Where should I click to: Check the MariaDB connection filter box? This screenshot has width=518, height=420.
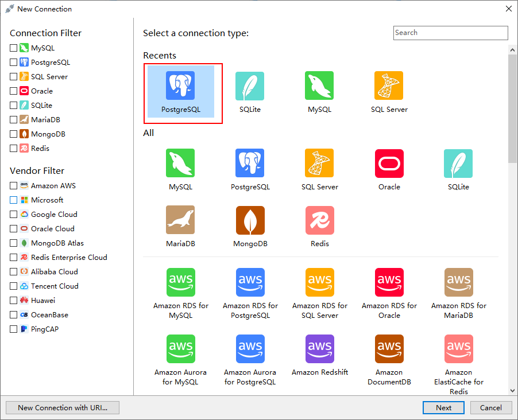click(14, 119)
